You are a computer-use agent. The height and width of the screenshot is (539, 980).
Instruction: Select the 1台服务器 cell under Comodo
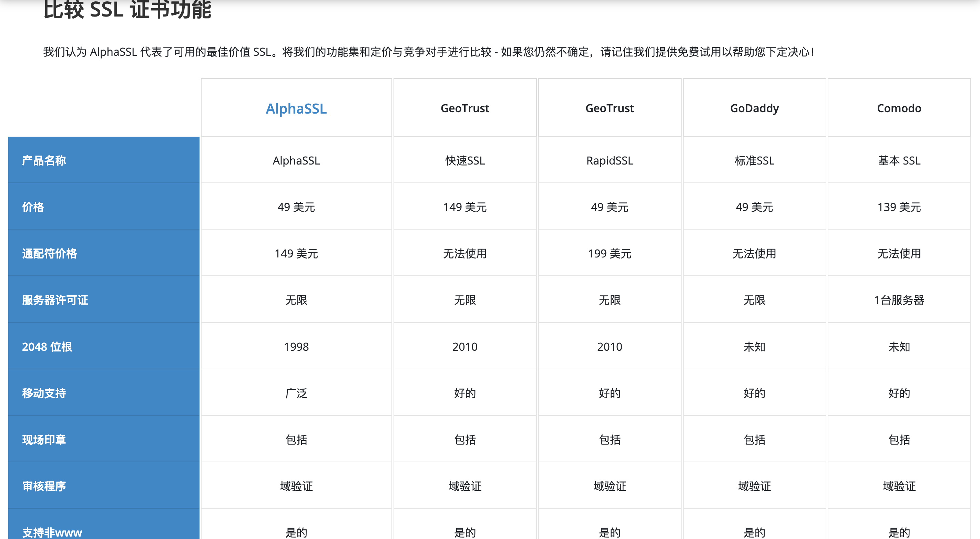click(x=899, y=300)
